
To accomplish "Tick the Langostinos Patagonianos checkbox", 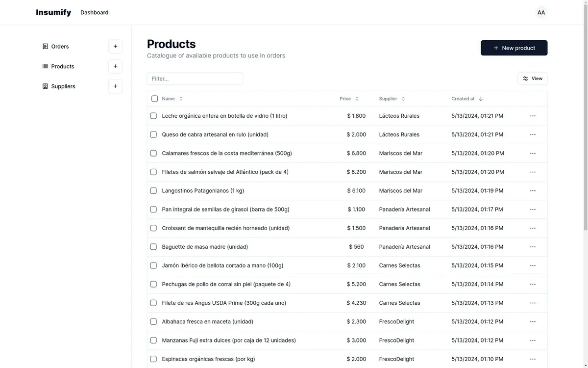I will pos(153,190).
